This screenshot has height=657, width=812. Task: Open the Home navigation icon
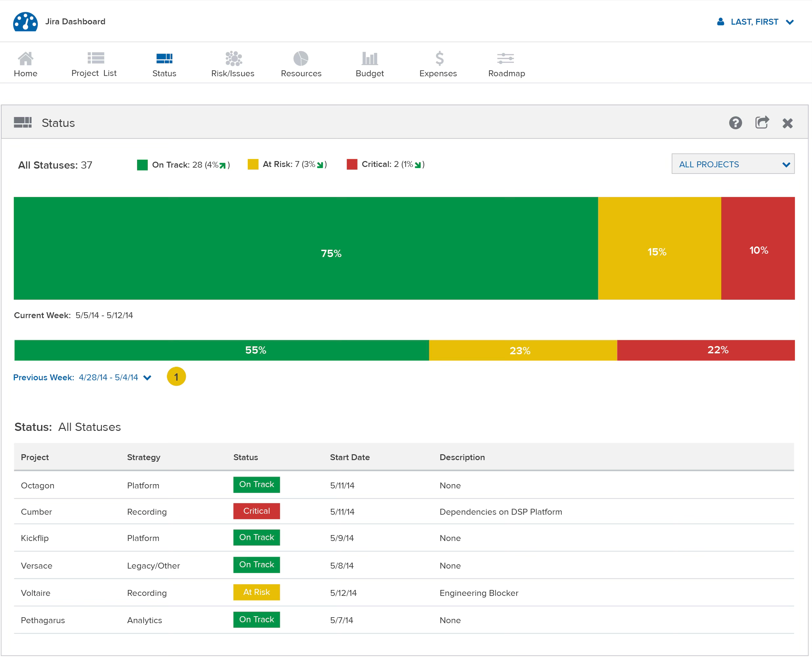[25, 58]
